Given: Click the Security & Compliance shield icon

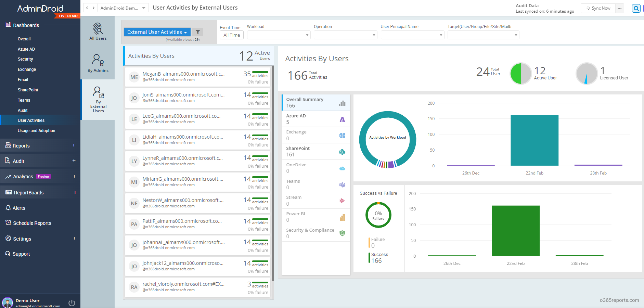Looking at the screenshot, I should (342, 233).
